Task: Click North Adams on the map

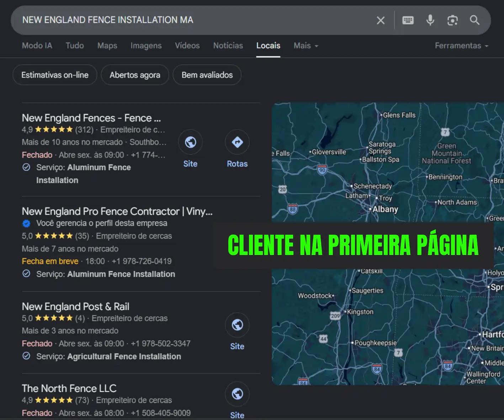Action: pyautogui.click(x=457, y=202)
